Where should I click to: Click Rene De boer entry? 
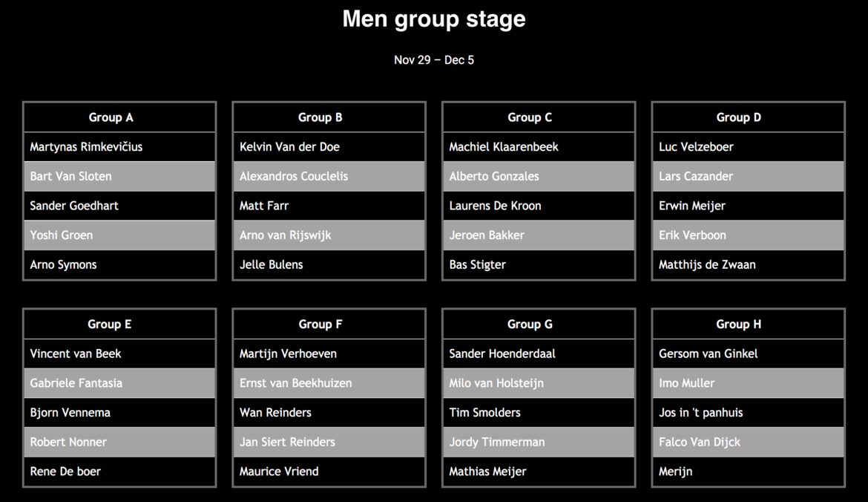pos(65,472)
